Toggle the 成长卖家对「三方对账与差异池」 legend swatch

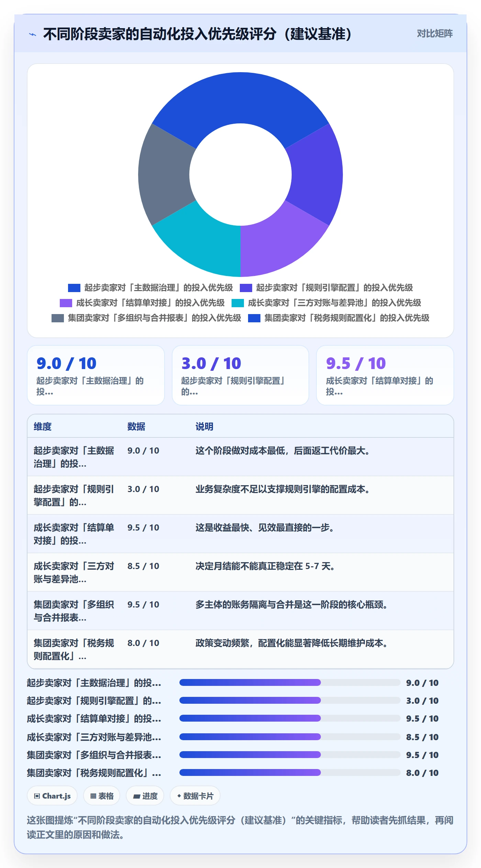click(238, 303)
